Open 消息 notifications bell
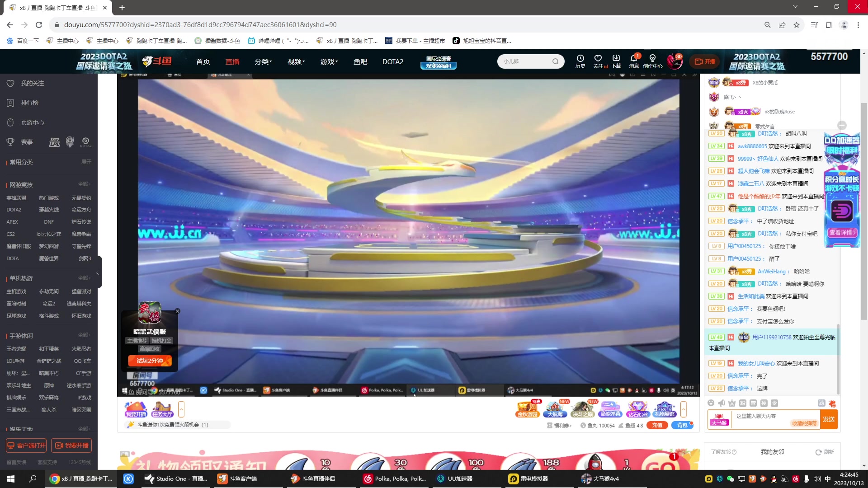 [634, 61]
